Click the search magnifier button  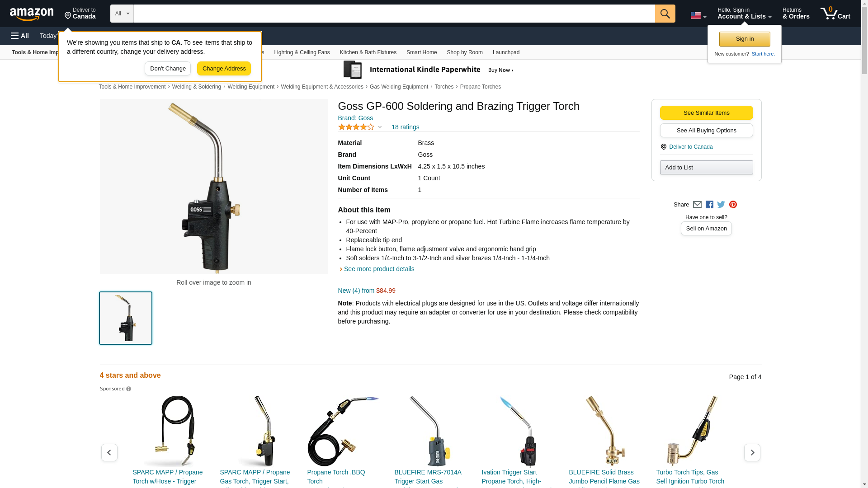pyautogui.click(x=665, y=14)
